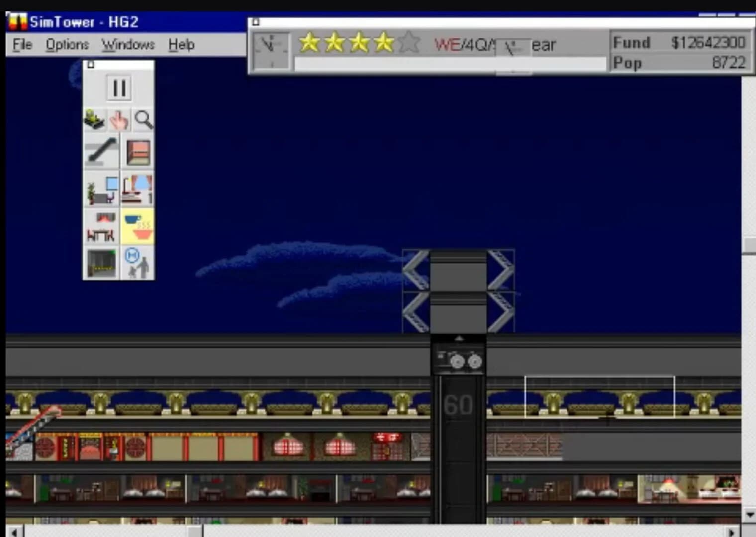
Task: Select the bulldozer demolish tool
Action: pyautogui.click(x=94, y=119)
